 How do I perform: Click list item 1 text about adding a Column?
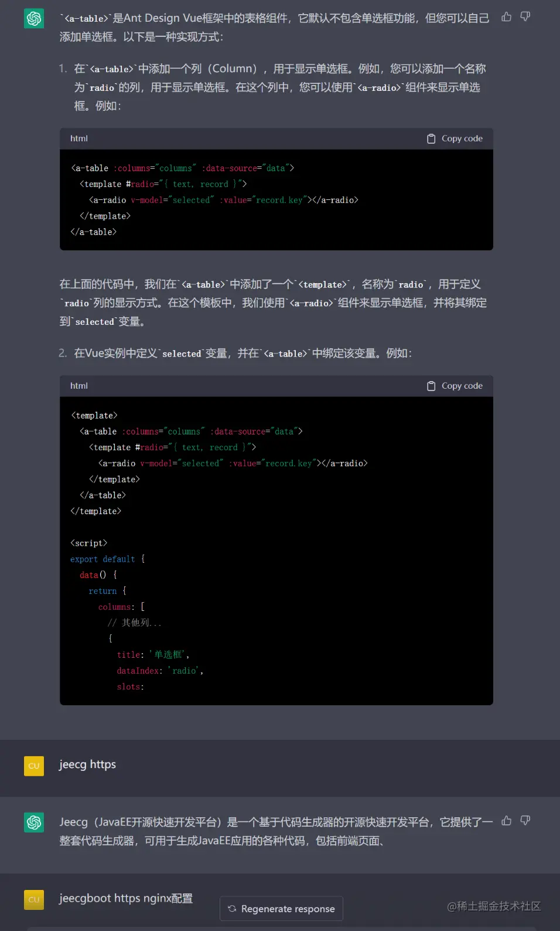click(280, 87)
